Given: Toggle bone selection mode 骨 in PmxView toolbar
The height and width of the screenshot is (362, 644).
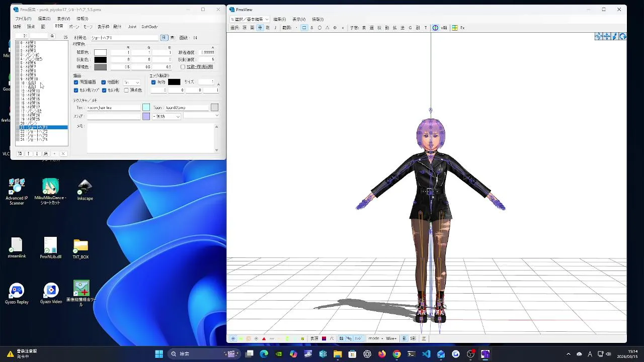Looking at the screenshot, I should [260, 28].
